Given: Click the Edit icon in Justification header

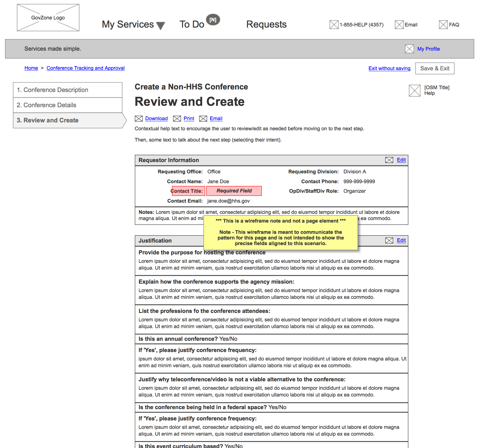Looking at the screenshot, I should 389,241.
